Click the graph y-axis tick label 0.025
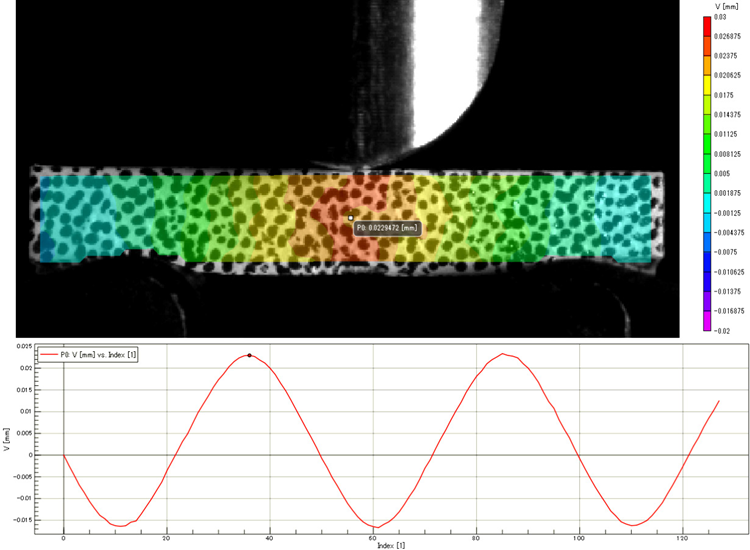Image resolution: width=750 pixels, height=550 pixels. pyautogui.click(x=24, y=346)
